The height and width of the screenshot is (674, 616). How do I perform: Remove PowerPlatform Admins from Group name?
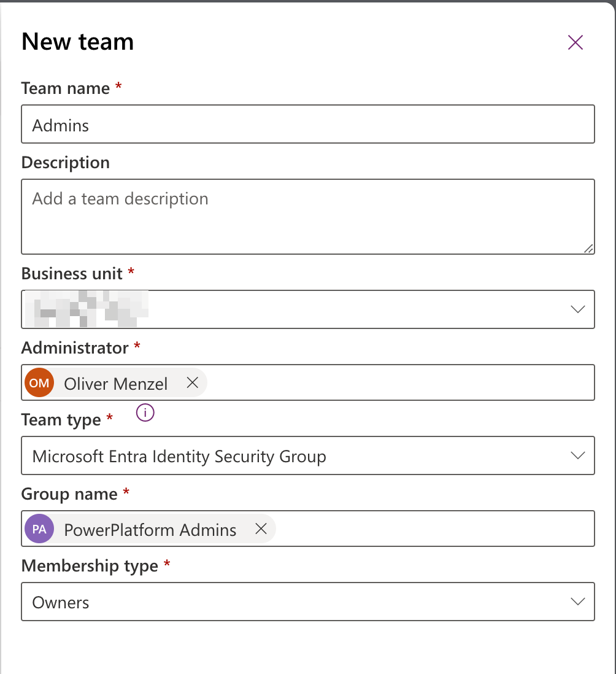tap(261, 529)
